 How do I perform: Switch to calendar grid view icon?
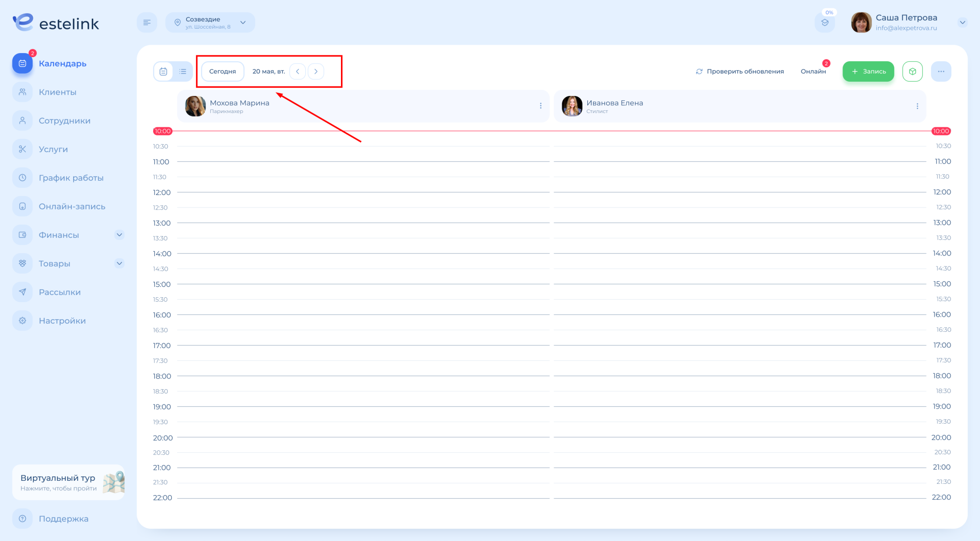tap(163, 71)
